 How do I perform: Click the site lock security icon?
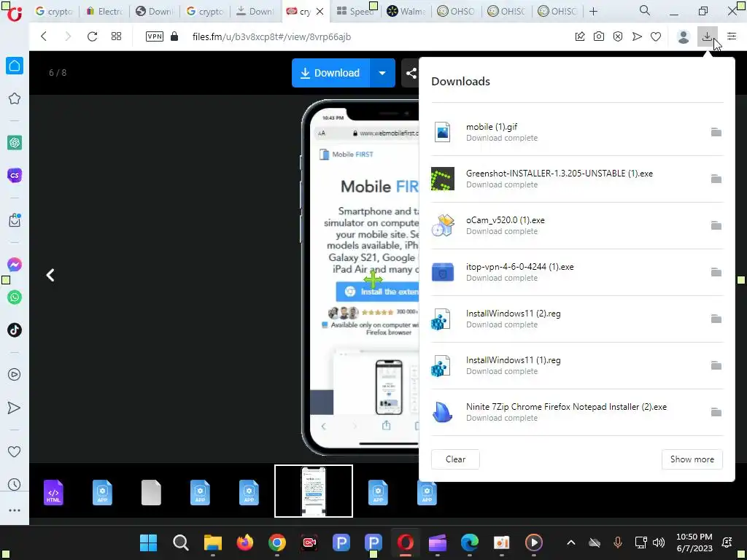174,36
